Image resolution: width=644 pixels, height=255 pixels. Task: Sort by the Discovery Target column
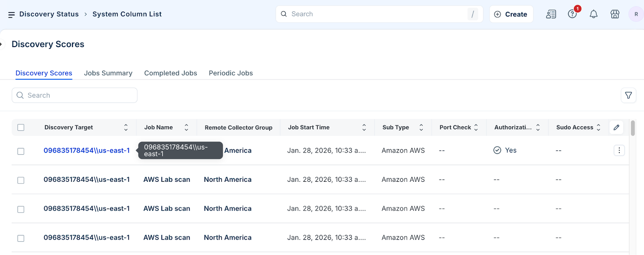[x=126, y=127]
